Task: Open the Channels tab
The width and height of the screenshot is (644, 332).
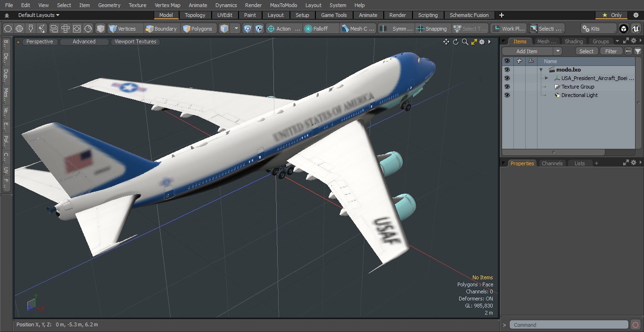Action: point(552,163)
